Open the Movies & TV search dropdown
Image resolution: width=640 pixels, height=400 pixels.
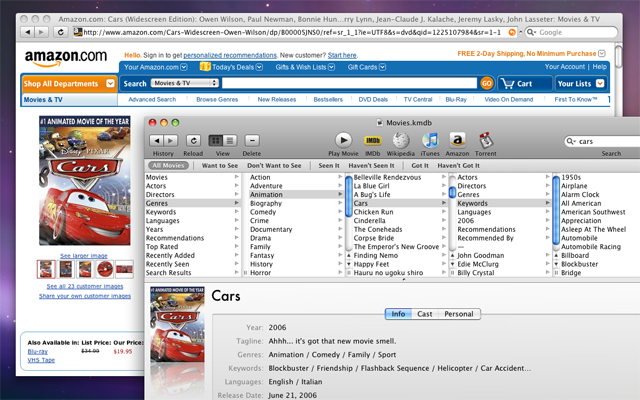(x=184, y=83)
